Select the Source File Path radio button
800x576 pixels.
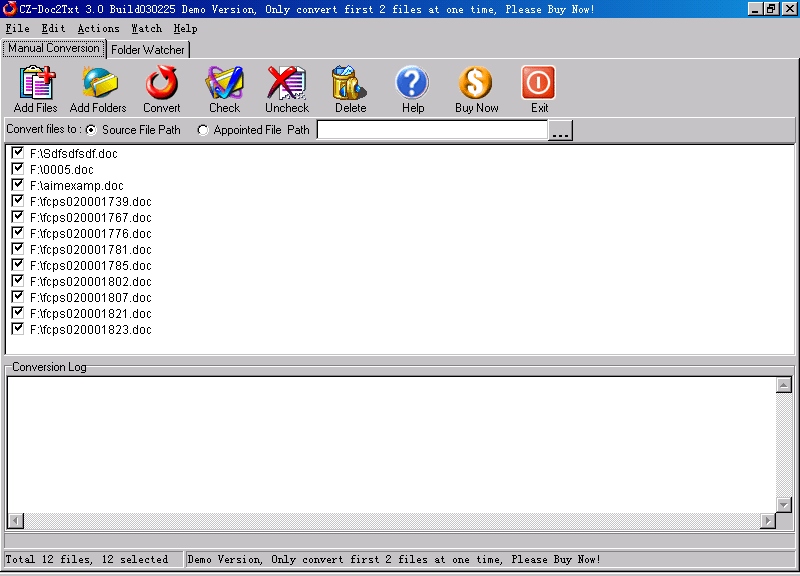point(91,130)
